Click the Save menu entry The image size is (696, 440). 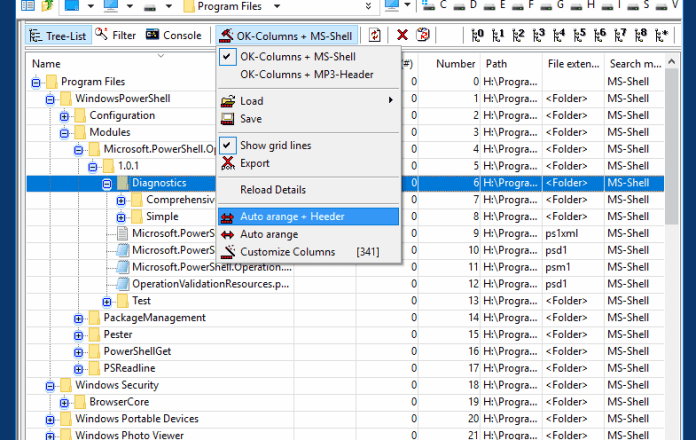(251, 119)
